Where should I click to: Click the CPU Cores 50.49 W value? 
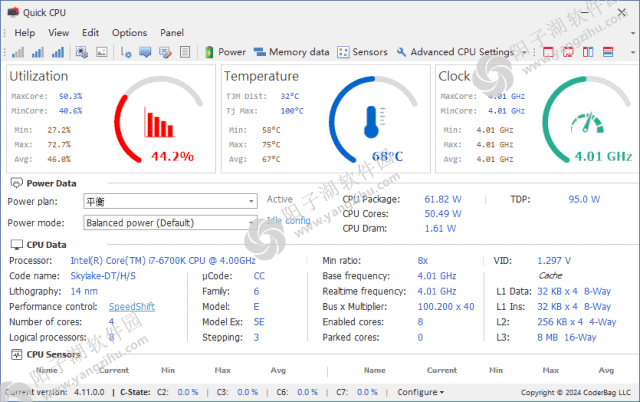coord(443,213)
